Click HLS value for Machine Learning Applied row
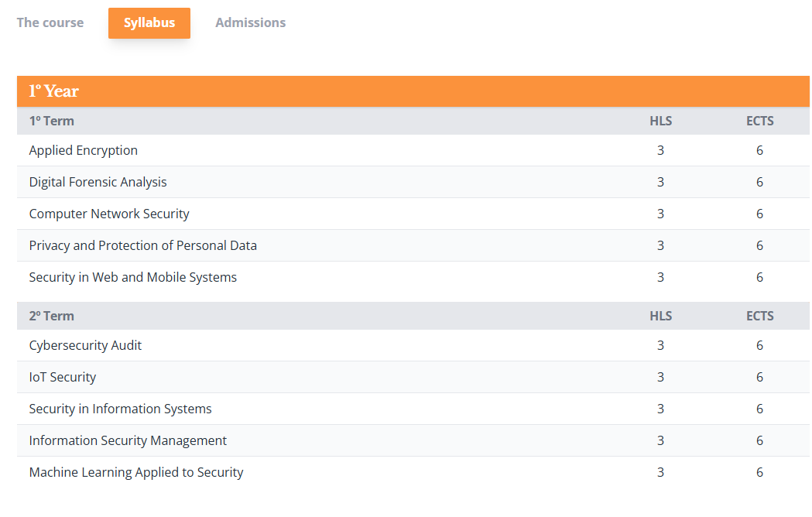Screen dimensions: 812x517 pyautogui.click(x=661, y=472)
